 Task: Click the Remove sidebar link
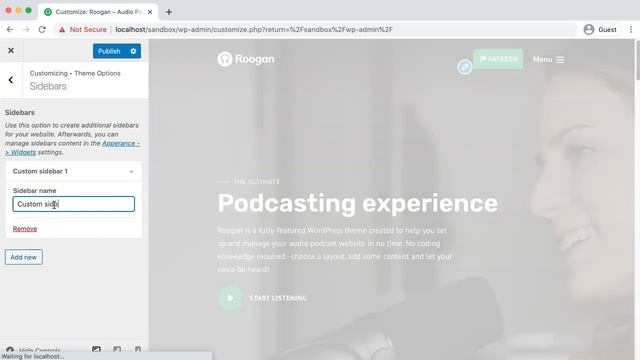(25, 229)
